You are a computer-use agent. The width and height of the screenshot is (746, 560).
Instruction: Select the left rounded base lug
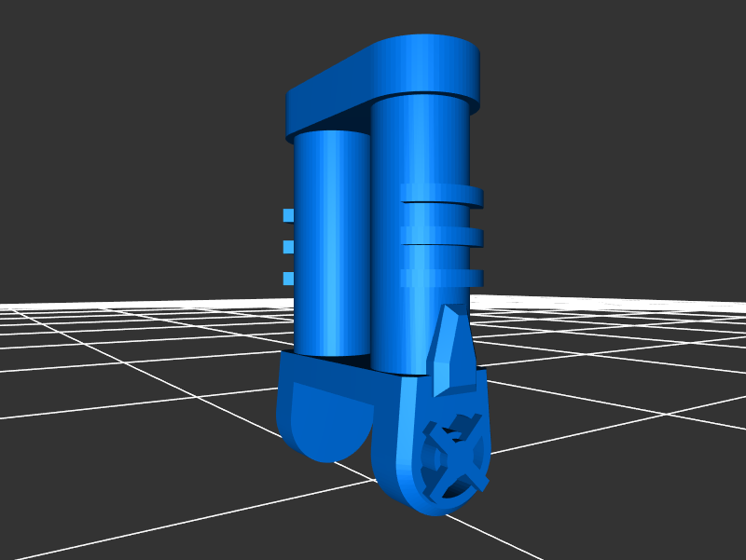[322, 421]
